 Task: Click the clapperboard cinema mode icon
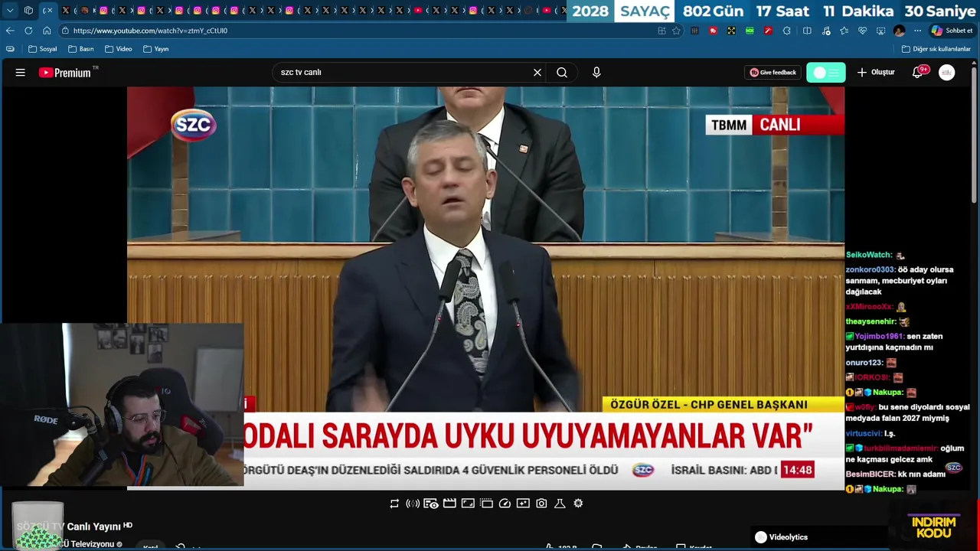pos(449,504)
